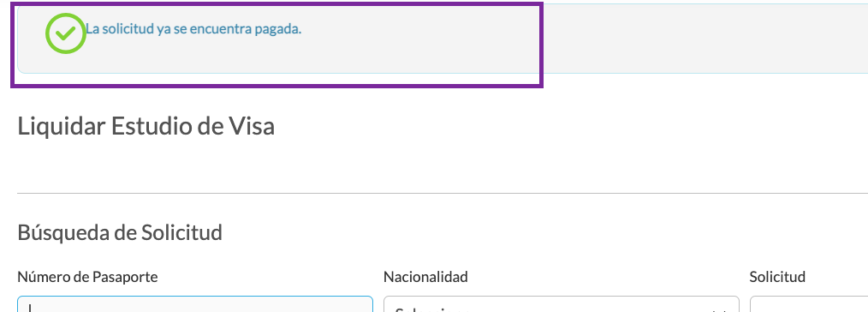Image resolution: width=868 pixels, height=312 pixels.
Task: Select the "La solicitud ya se encuentra pagada" message
Action: click(193, 29)
